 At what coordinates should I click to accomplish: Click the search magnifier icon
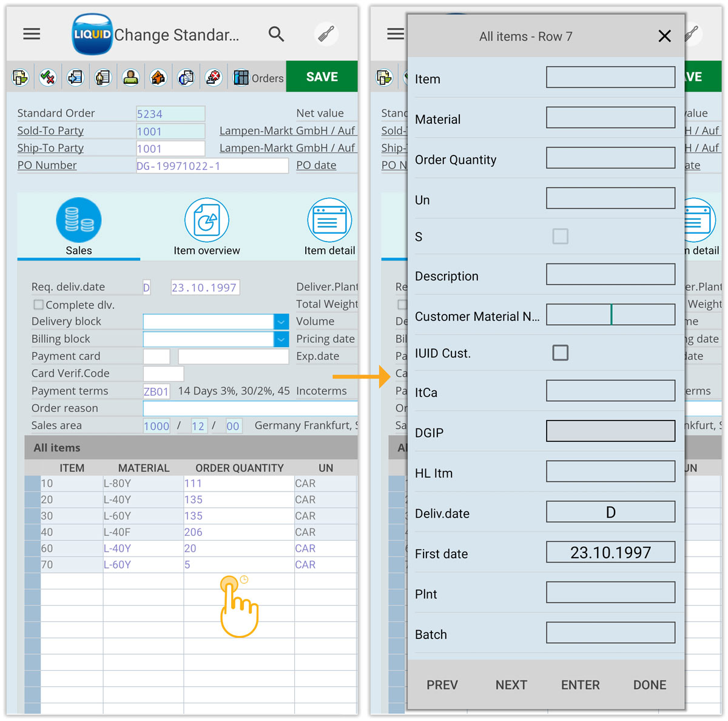coord(276,34)
